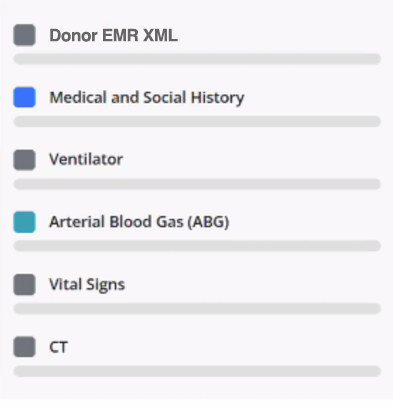Open the Ventilator label entry

pyautogui.click(x=86, y=160)
